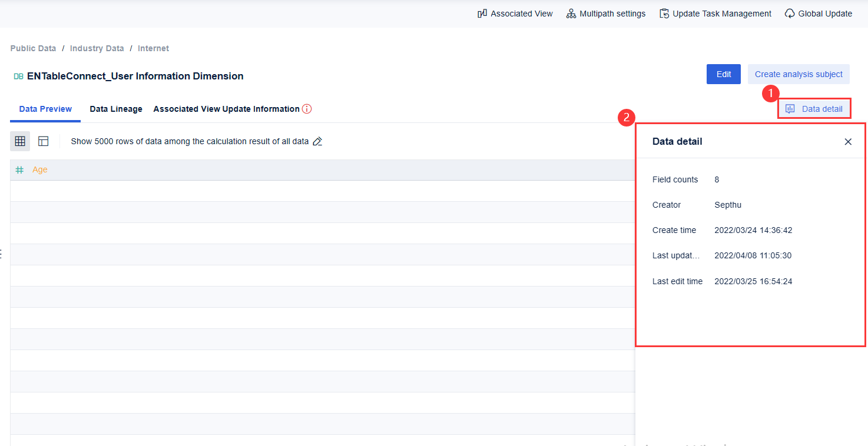Click Field counts value 8
The height and width of the screenshot is (446, 868).
(x=717, y=179)
